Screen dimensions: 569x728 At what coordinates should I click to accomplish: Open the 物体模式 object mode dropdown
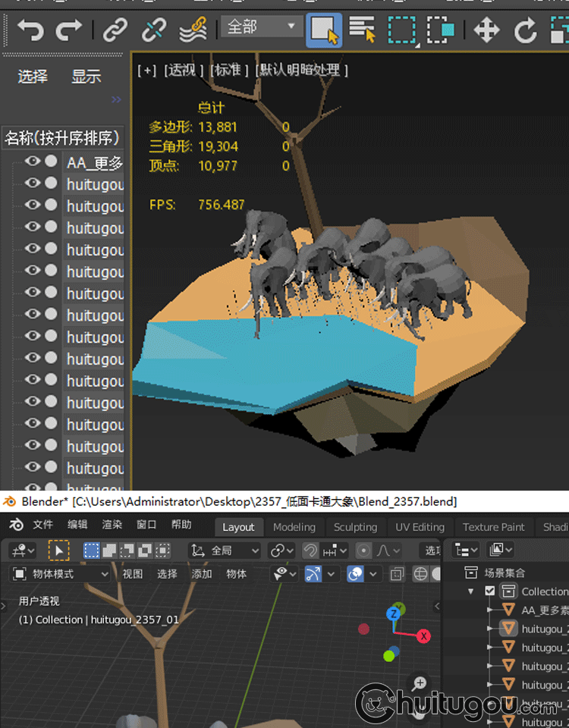click(x=61, y=574)
